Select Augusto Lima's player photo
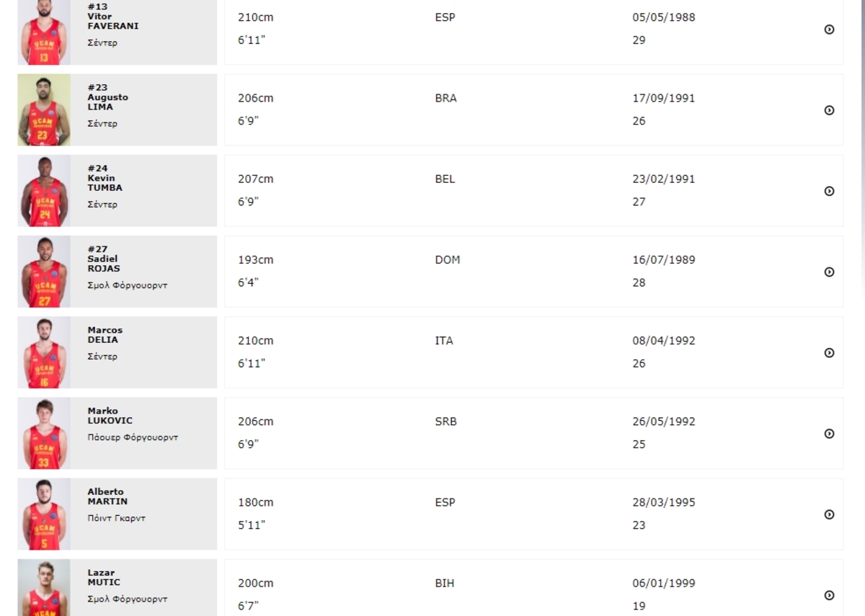Image resolution: width=865 pixels, height=616 pixels. point(44,110)
